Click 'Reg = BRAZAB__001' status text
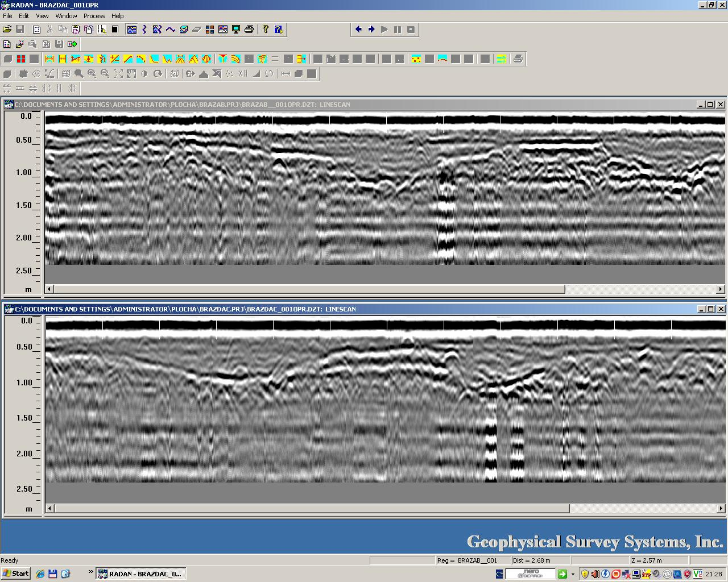This screenshot has height=582, width=728. tap(467, 560)
